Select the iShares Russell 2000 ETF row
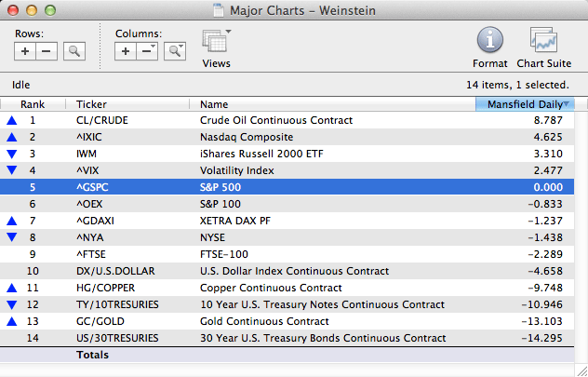The width and height of the screenshot is (588, 377). point(279,154)
